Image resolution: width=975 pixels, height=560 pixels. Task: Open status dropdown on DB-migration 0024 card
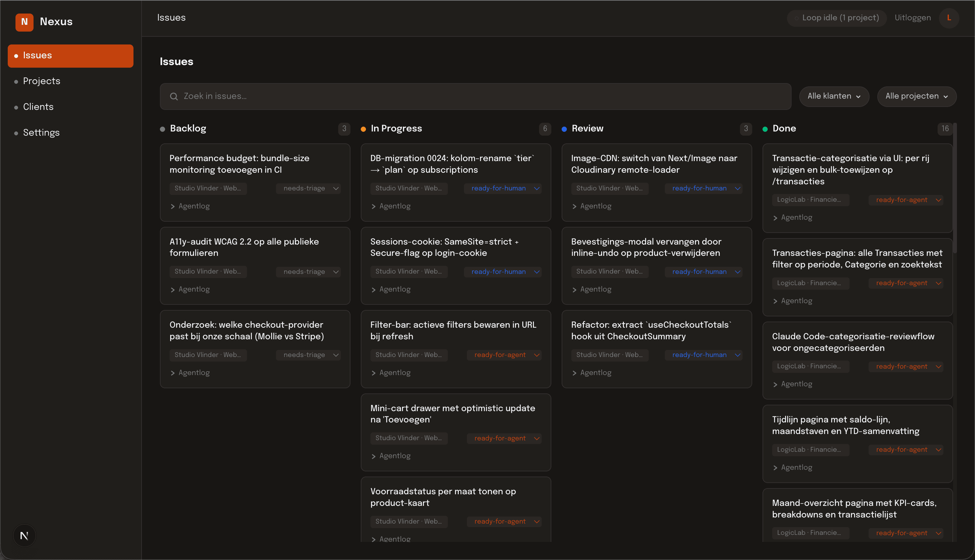pos(503,188)
